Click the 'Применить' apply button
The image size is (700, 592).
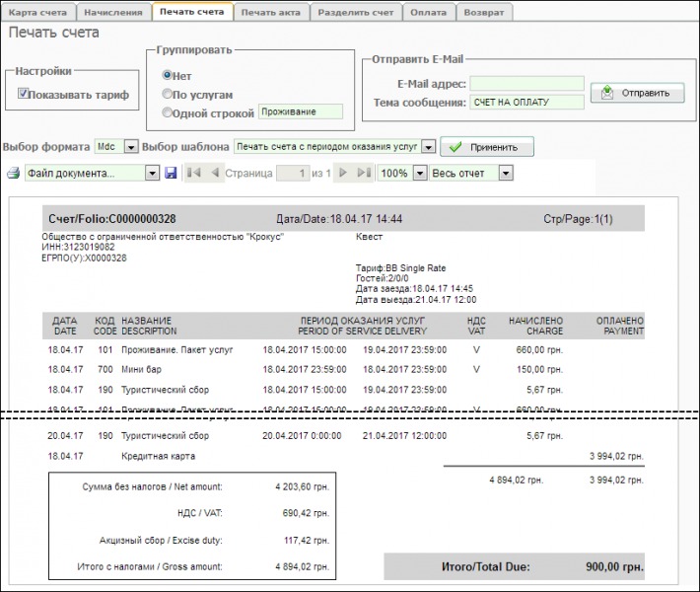[486, 147]
